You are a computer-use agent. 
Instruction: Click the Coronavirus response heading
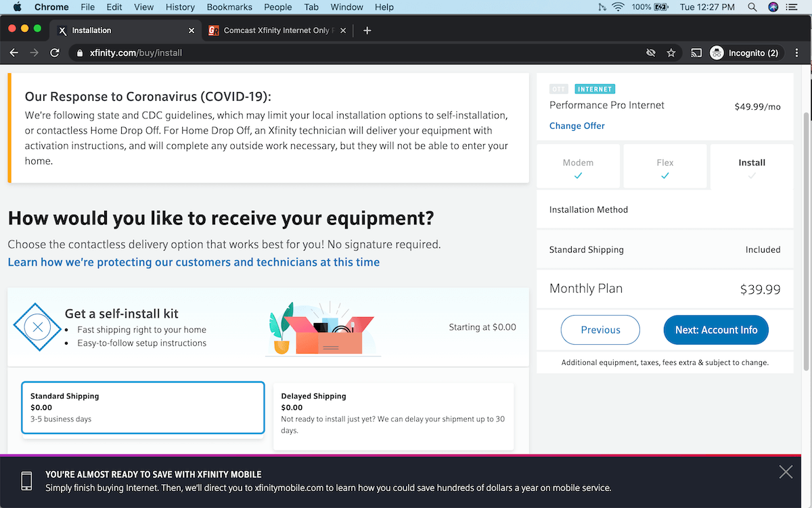pyautogui.click(x=148, y=97)
